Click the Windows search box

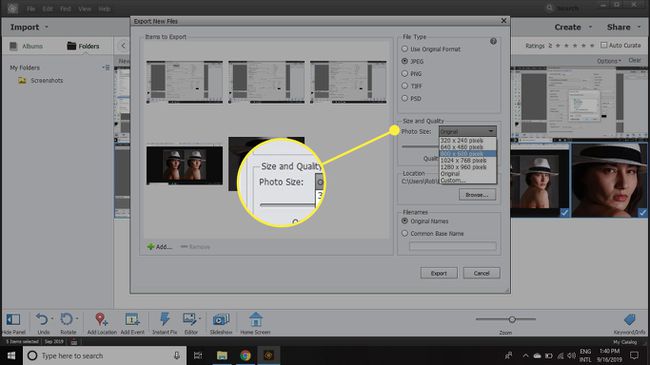pos(104,355)
